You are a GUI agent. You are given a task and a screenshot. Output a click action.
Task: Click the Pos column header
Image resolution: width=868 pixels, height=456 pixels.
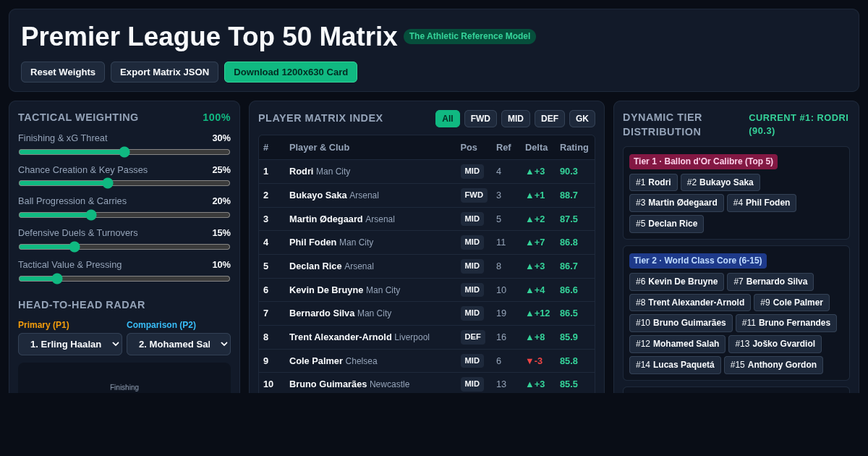(469, 148)
